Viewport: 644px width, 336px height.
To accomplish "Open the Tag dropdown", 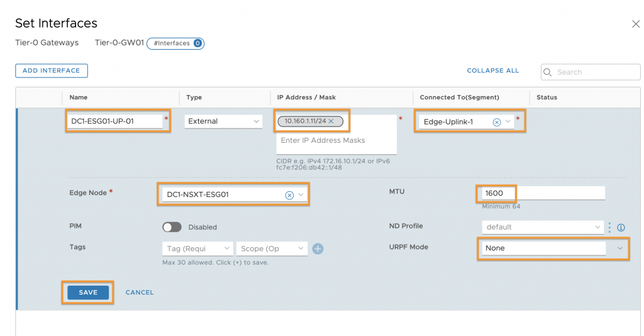I will (x=197, y=249).
